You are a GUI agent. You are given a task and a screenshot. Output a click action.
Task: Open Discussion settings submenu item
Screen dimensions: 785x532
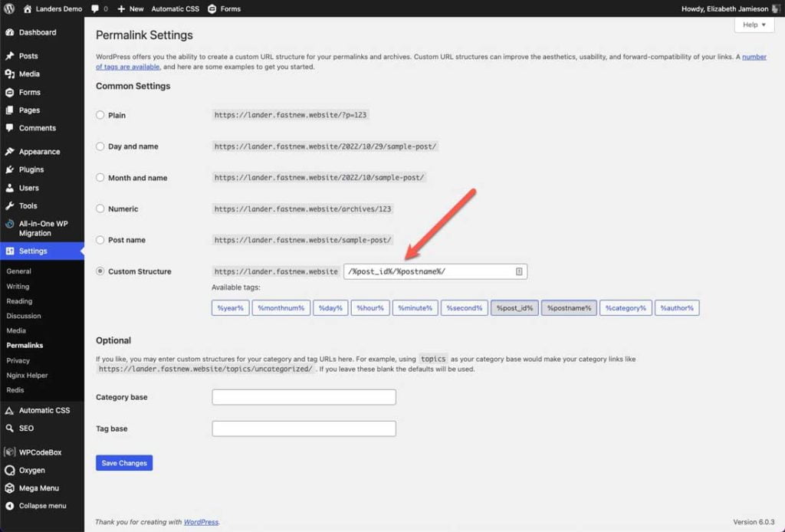point(24,316)
